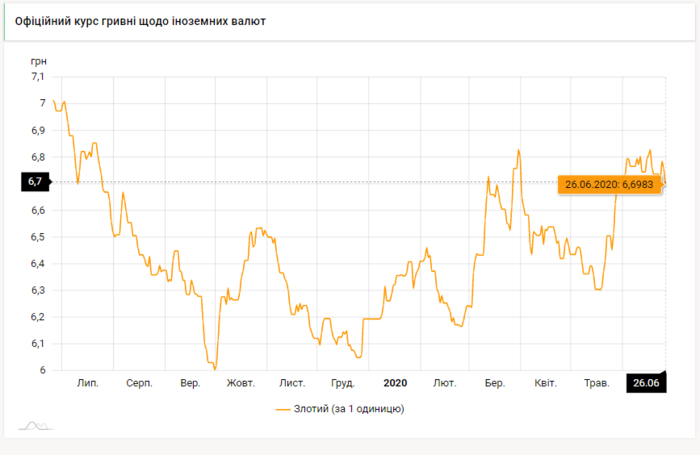Click the black 6,7 value label
This screenshot has height=455, width=700.
pyautogui.click(x=33, y=182)
